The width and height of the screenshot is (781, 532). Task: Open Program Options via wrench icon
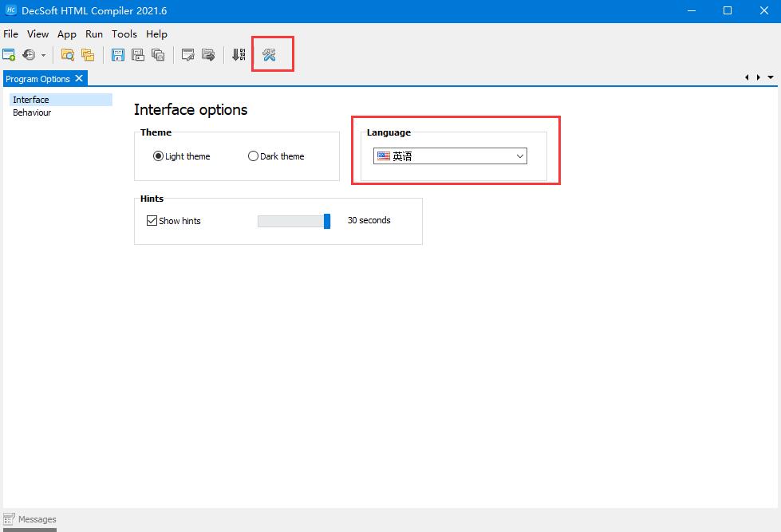click(269, 55)
